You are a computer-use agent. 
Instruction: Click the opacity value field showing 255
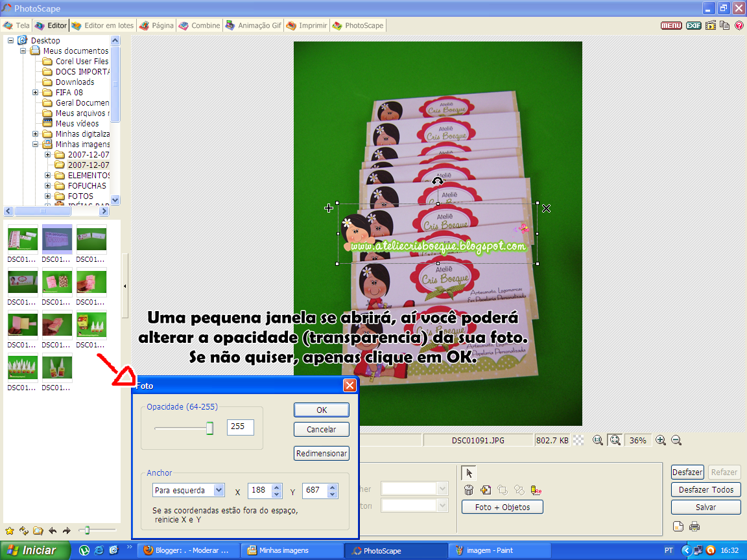tap(241, 427)
